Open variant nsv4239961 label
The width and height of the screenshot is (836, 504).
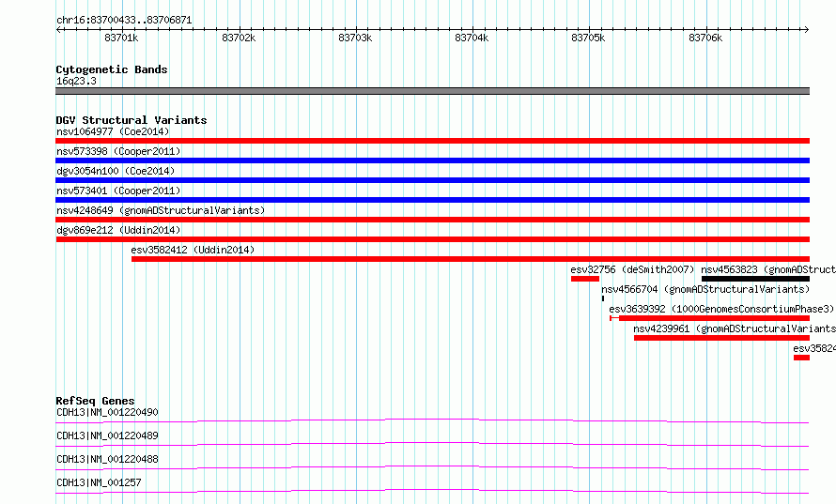coord(735,328)
